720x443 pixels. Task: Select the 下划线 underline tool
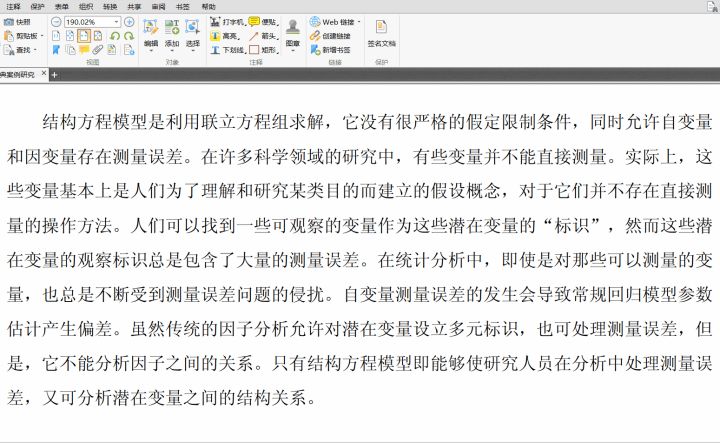click(228, 50)
